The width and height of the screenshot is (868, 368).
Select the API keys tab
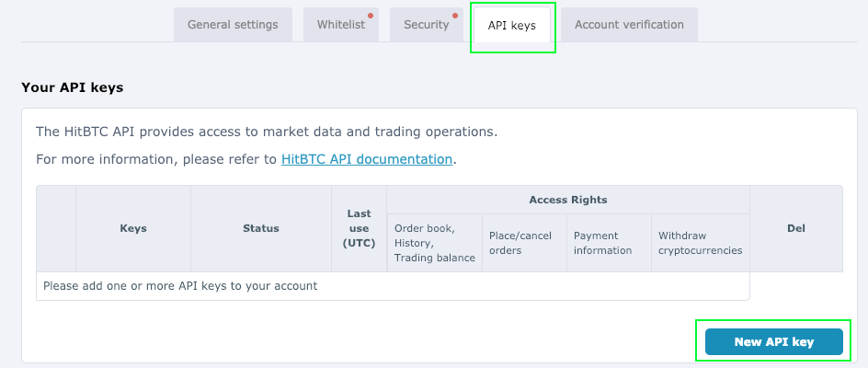click(512, 25)
